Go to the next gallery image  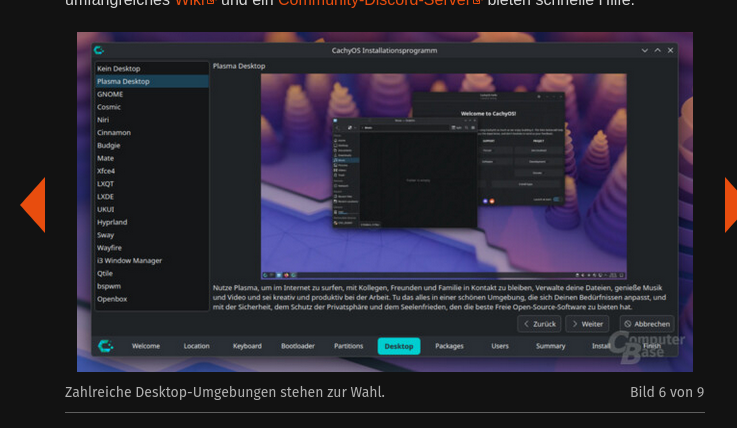[x=731, y=205]
